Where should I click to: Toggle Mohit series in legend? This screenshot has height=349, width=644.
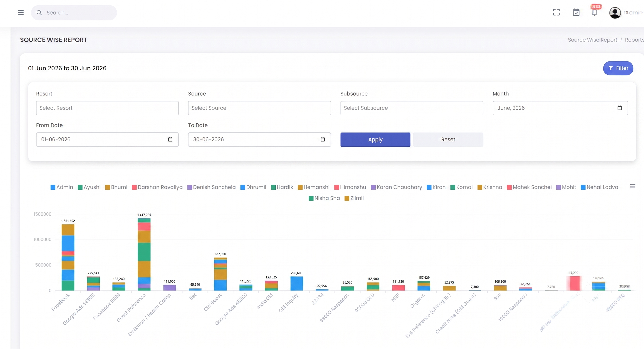point(566,187)
